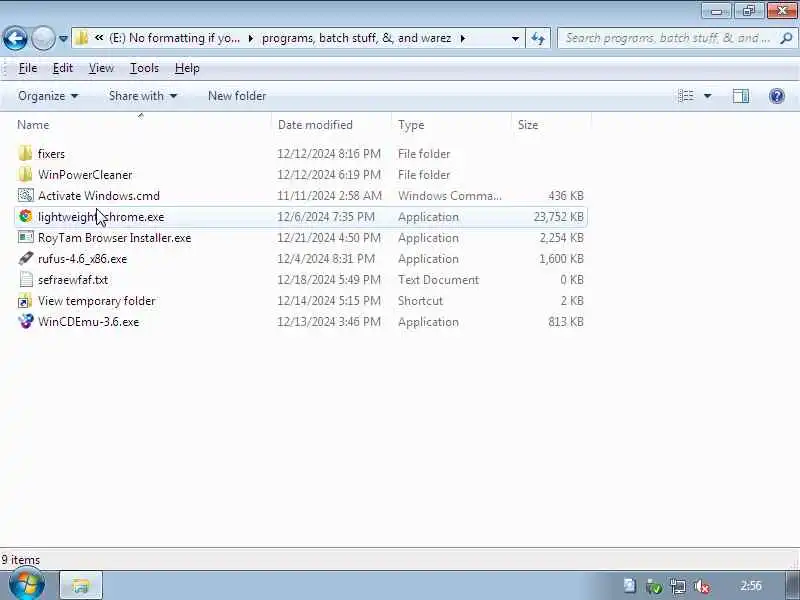The width and height of the screenshot is (800, 600).
Task: Click the folder icon in address bar
Action: click(82, 38)
